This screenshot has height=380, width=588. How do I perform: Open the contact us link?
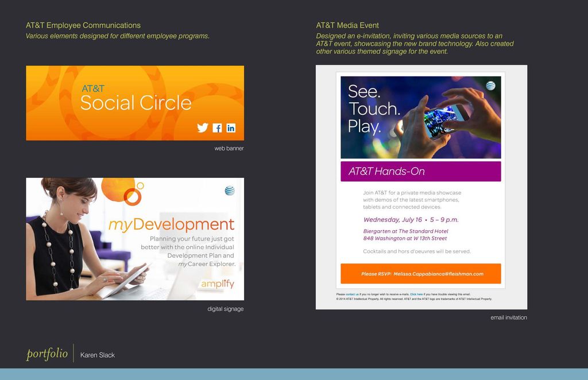[353, 294]
